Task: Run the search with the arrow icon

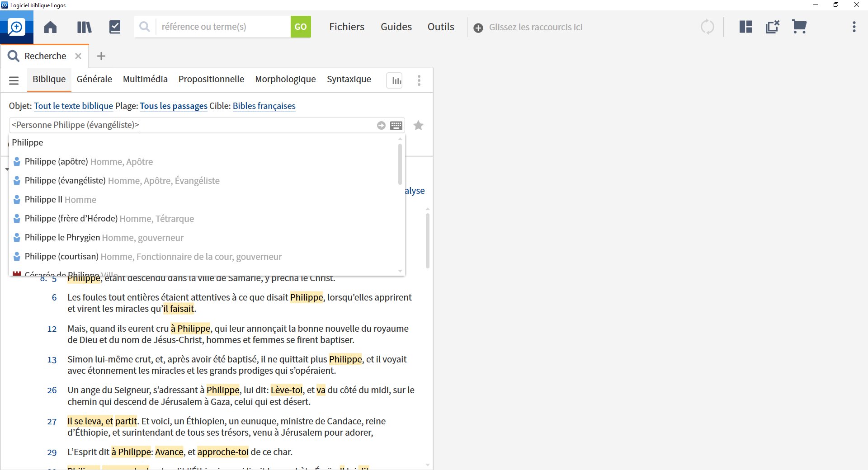Action: tap(381, 126)
